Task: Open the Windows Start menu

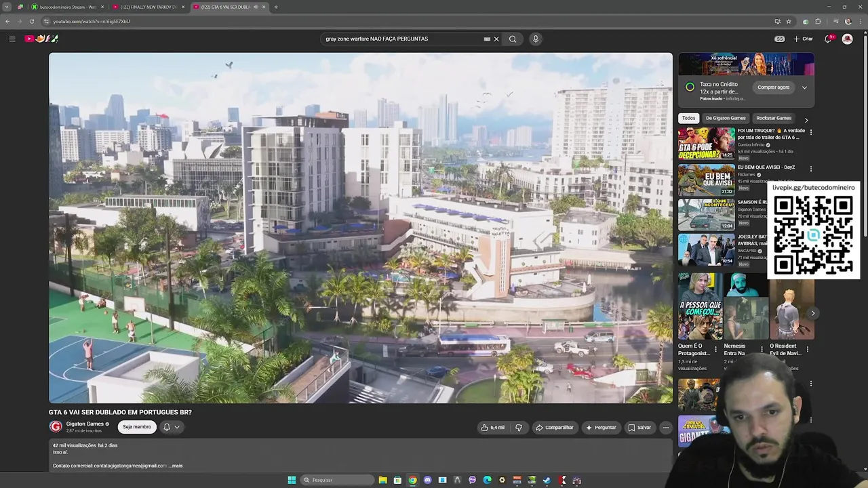Action: (292, 480)
